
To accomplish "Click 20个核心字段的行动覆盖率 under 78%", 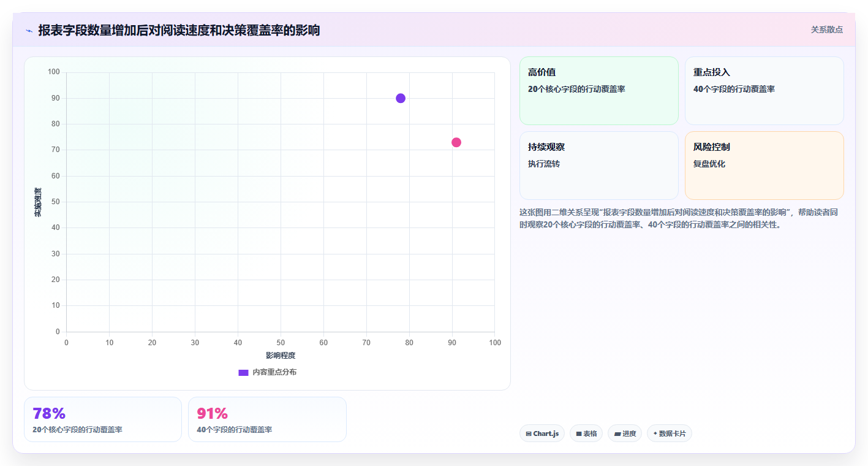I will [77, 430].
